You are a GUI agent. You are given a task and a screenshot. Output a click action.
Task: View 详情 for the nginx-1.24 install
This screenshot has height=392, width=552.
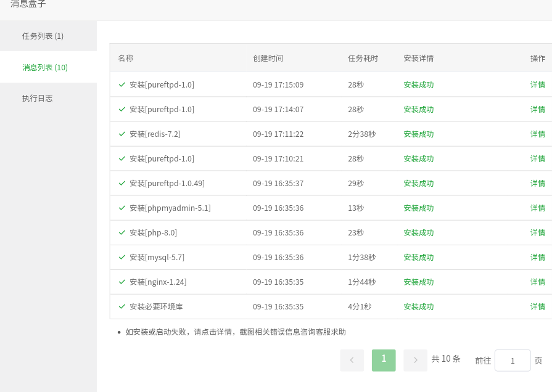coord(538,282)
